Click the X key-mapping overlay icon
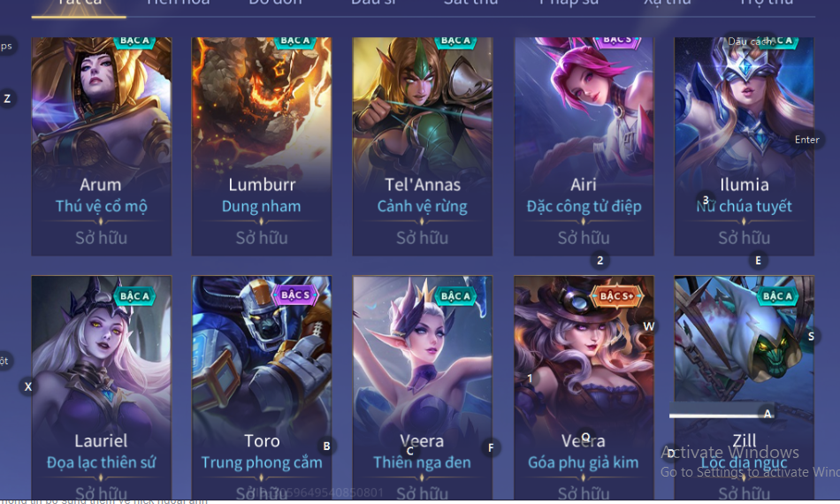 [28, 386]
